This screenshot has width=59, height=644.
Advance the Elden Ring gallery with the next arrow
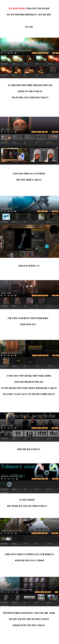tap(57, 162)
